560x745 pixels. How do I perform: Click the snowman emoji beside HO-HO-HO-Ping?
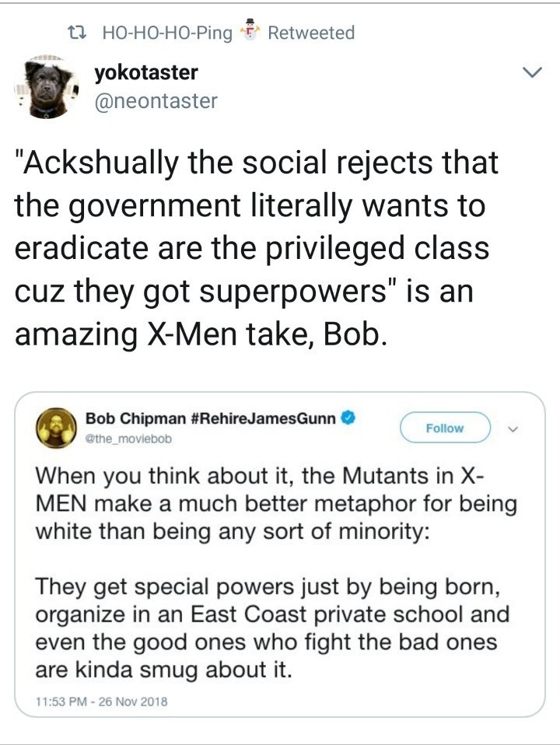click(x=249, y=30)
